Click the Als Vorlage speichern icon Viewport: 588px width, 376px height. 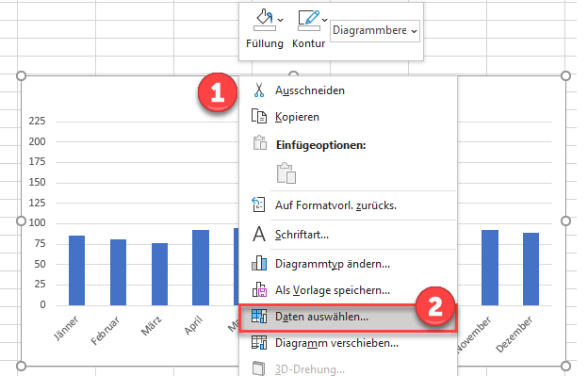coord(259,289)
